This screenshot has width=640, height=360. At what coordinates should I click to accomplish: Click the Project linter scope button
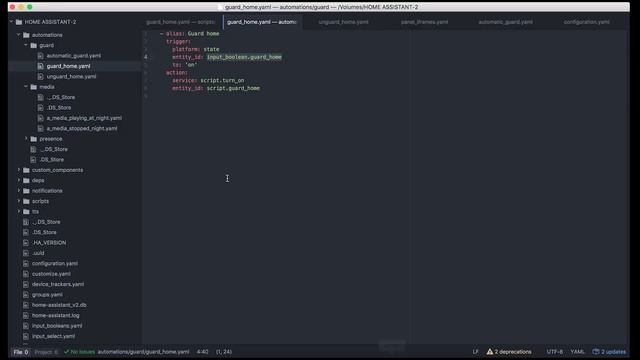pyautogui.click(x=46, y=352)
